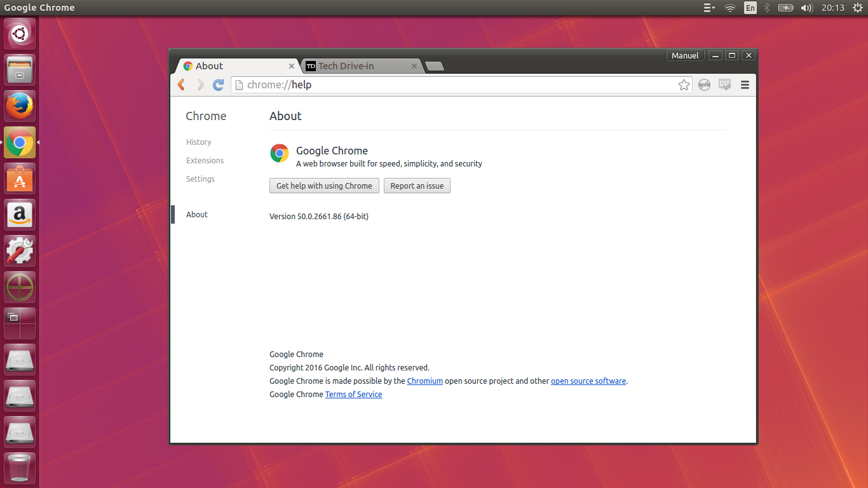Click the page icon in the address bar

click(x=240, y=84)
